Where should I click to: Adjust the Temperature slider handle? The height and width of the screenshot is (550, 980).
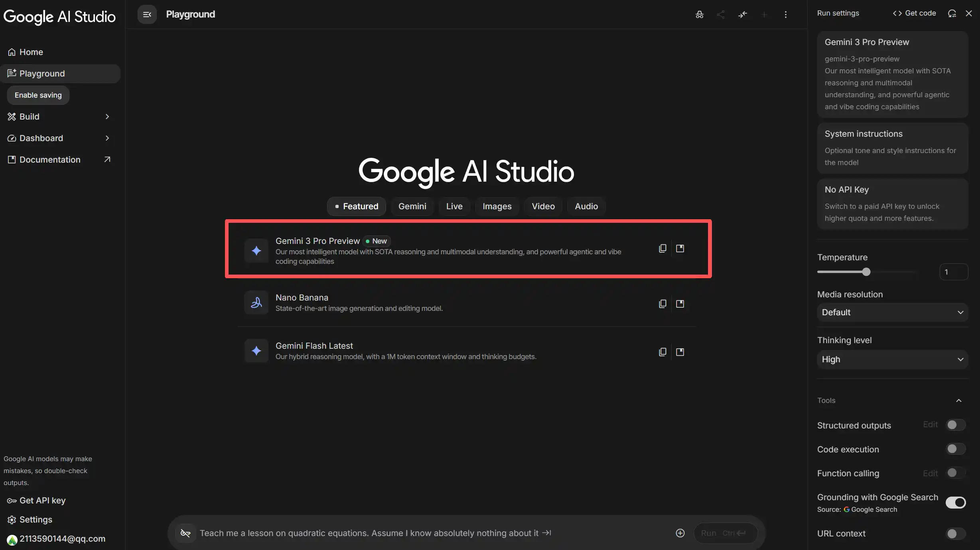coord(866,272)
